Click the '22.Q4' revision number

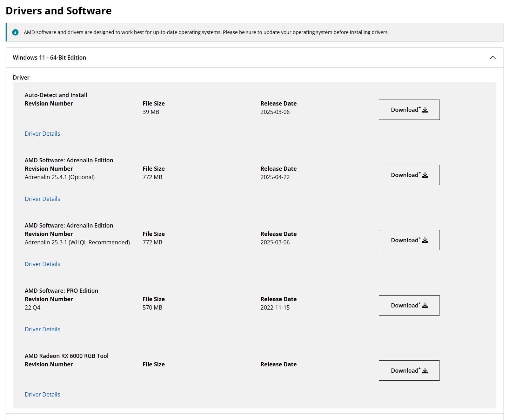pyautogui.click(x=32, y=307)
